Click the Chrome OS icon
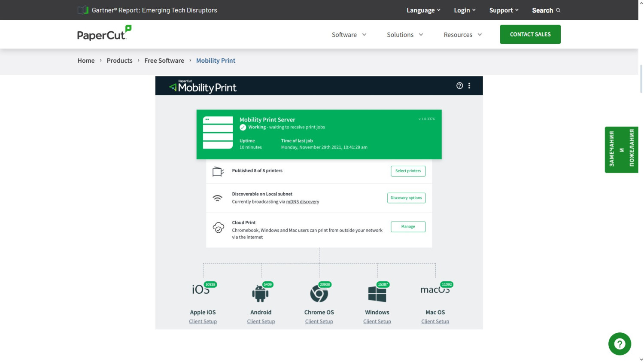This screenshot has height=362, width=644. (319, 294)
